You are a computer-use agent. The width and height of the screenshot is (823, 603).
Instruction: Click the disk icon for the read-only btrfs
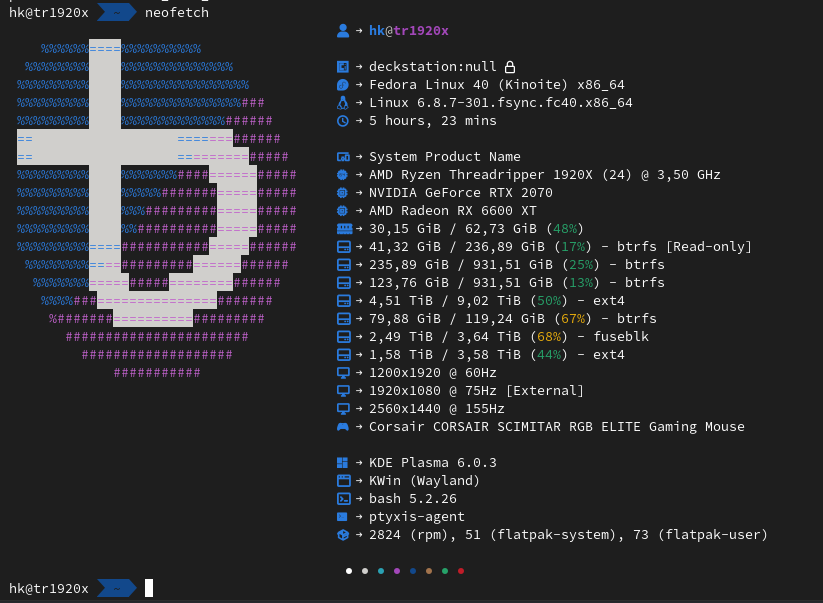pos(343,247)
